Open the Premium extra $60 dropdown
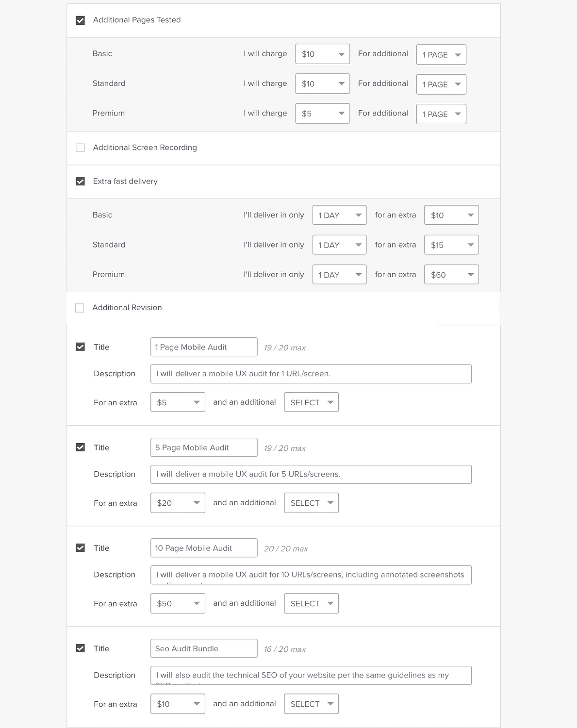 [x=451, y=274]
